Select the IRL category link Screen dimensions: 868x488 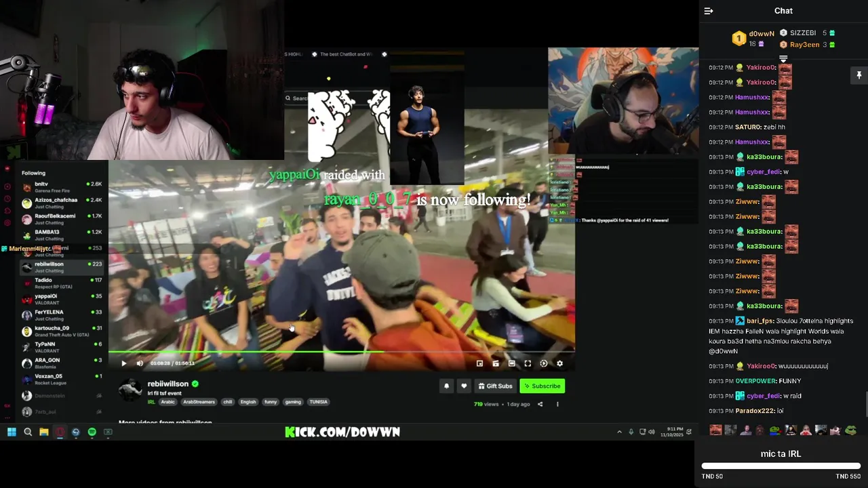point(151,402)
